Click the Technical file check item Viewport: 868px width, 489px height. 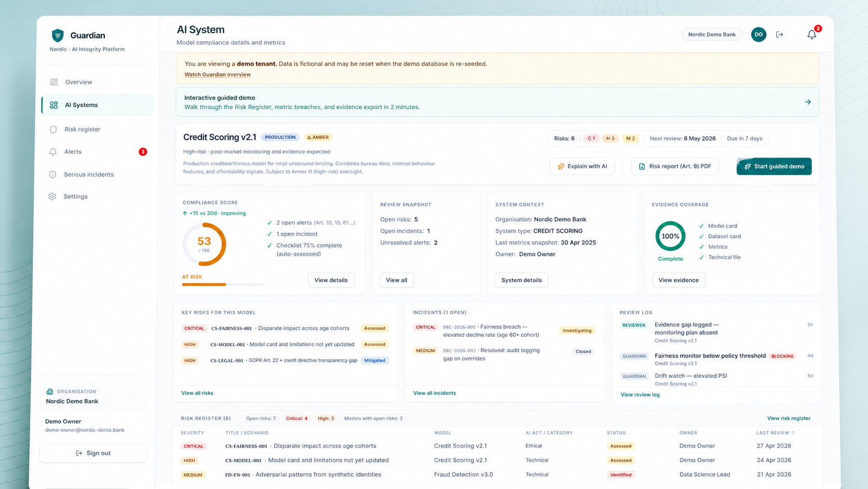[x=720, y=257]
